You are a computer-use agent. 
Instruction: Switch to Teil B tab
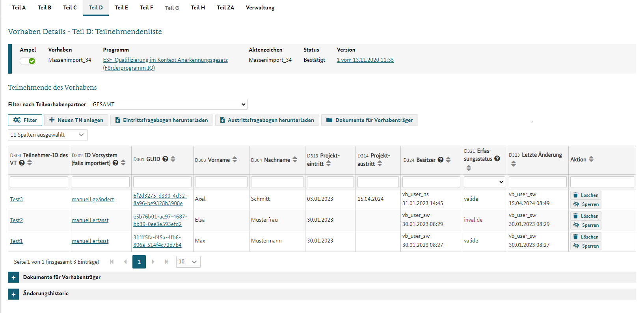45,7
